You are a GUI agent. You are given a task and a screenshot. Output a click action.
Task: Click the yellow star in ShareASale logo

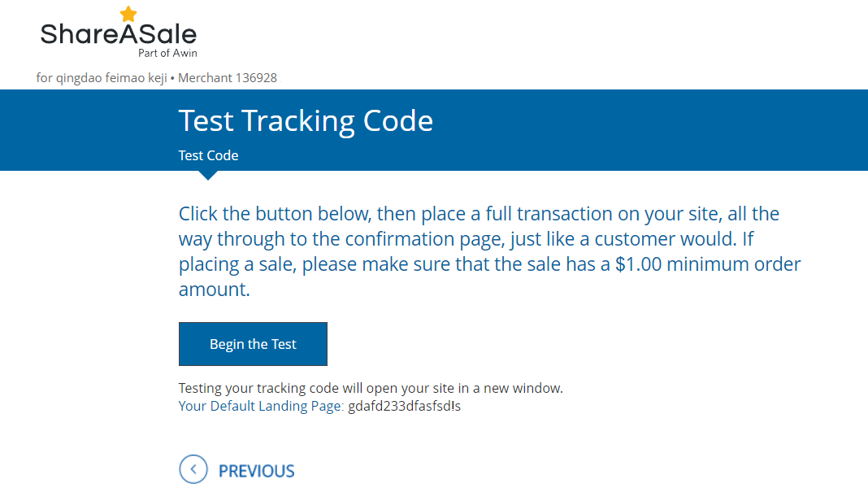click(128, 14)
